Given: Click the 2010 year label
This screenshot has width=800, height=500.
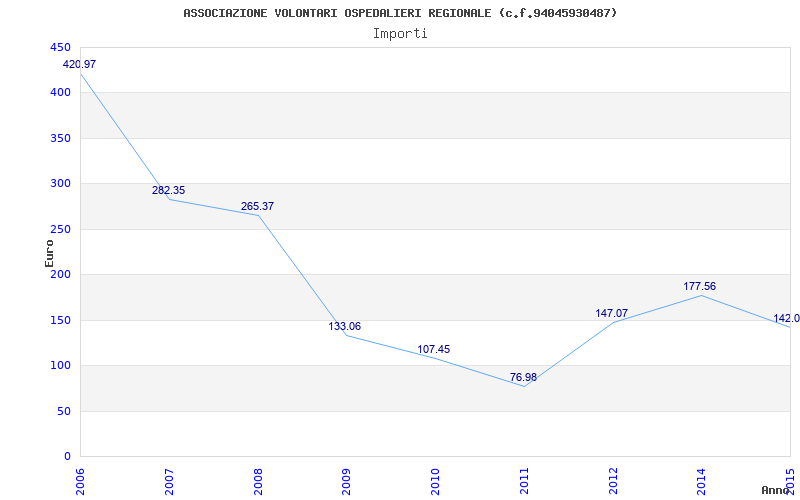Looking at the screenshot, I should 435,481.
